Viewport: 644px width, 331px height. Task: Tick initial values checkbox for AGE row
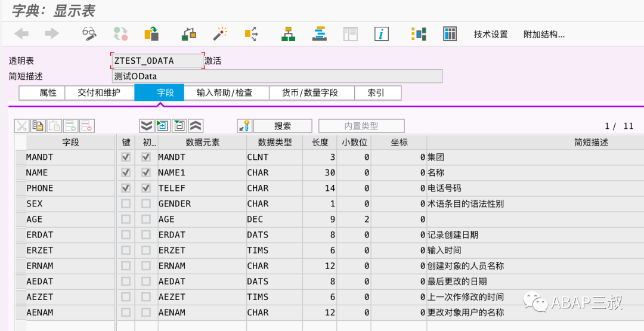click(146, 219)
